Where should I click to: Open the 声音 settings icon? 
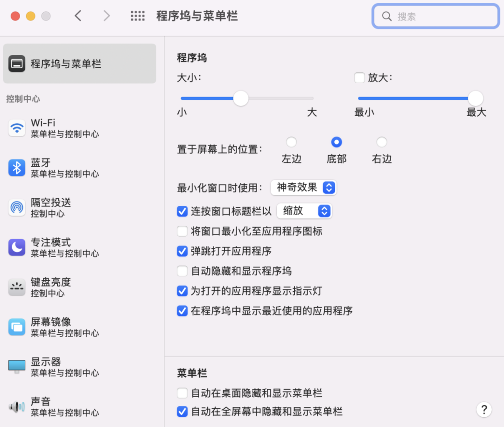pos(17,406)
